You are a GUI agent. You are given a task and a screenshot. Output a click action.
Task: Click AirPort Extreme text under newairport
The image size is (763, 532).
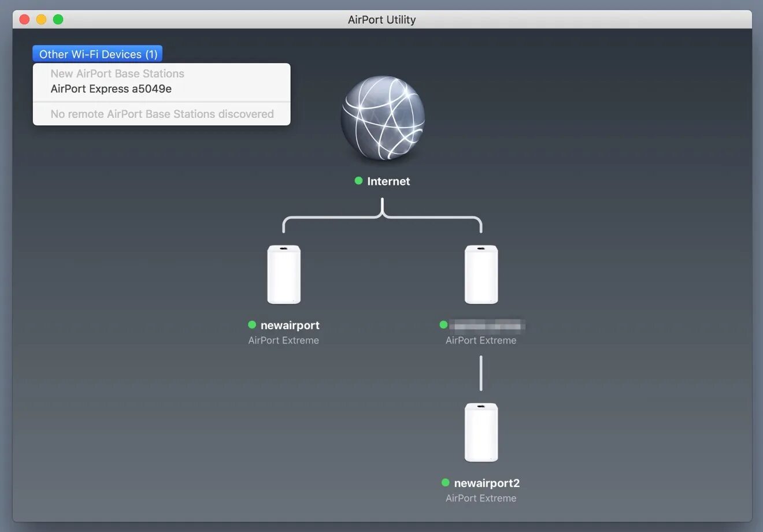(284, 341)
